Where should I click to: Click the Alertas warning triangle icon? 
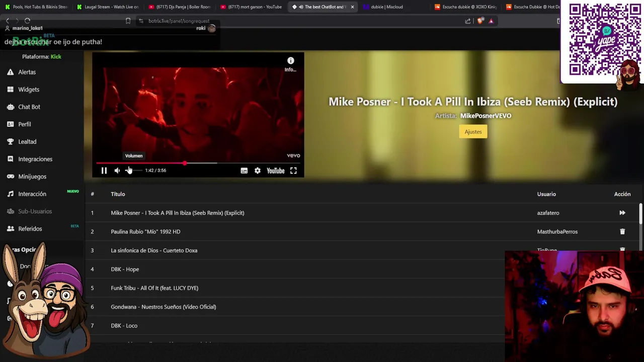coord(10,72)
